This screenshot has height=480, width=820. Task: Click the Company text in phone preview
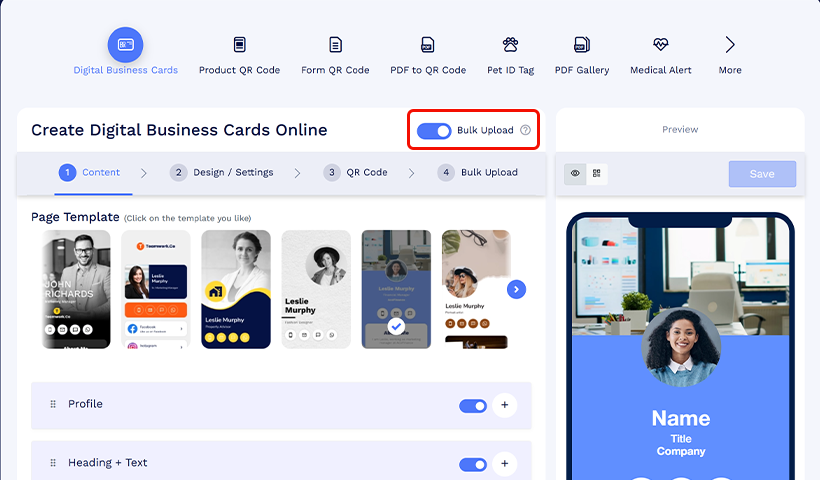pos(681,451)
